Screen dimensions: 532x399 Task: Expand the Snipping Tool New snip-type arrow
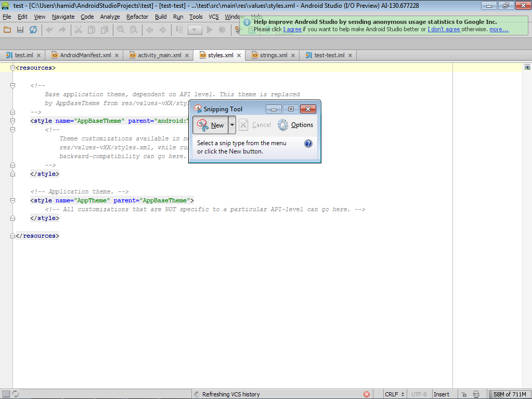232,125
